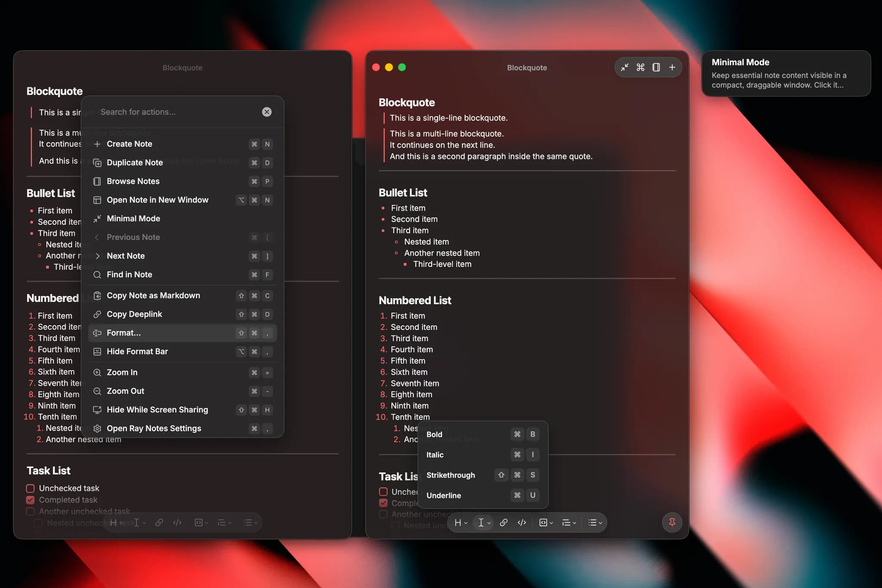Click 'Another nested item' in right window bullet list

(x=442, y=253)
